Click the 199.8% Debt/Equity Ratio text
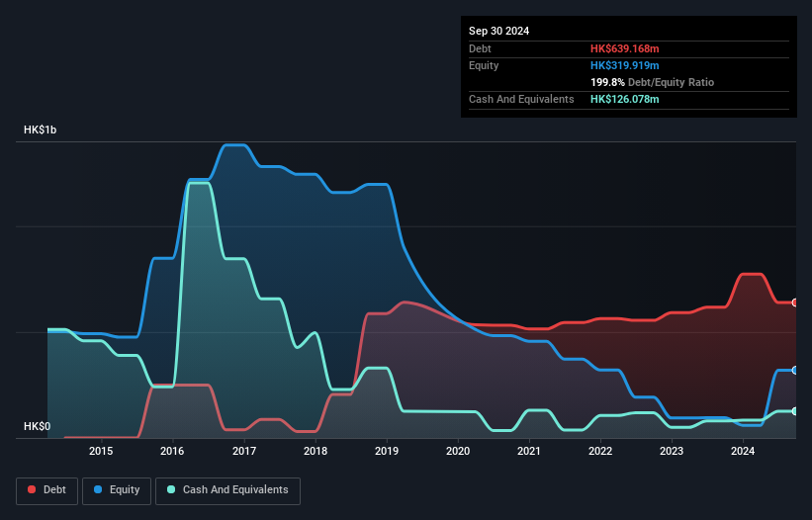This screenshot has width=812, height=520. click(652, 82)
